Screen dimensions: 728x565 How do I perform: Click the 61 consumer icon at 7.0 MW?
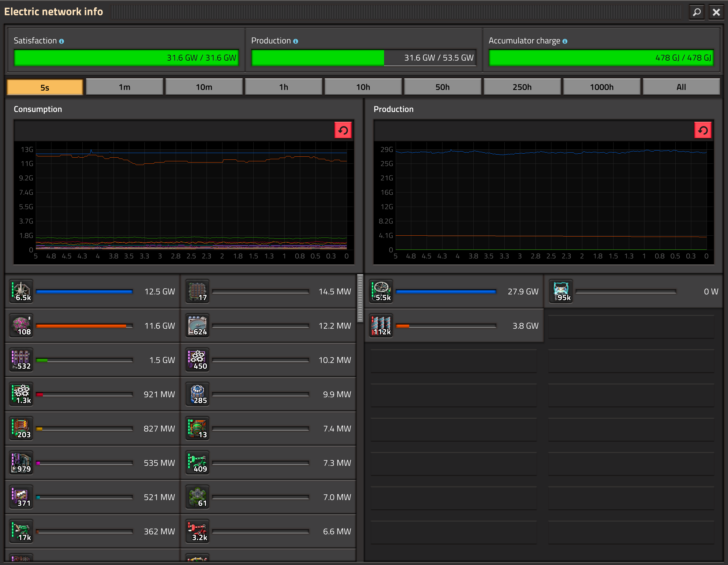pyautogui.click(x=198, y=497)
